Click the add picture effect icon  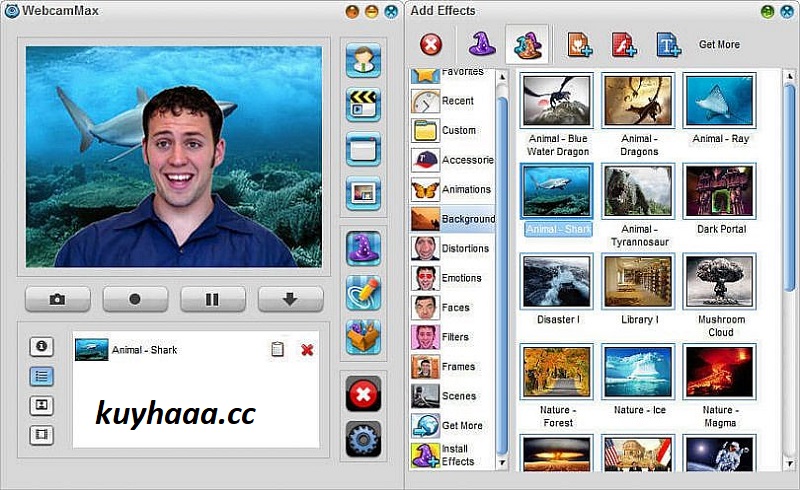580,44
